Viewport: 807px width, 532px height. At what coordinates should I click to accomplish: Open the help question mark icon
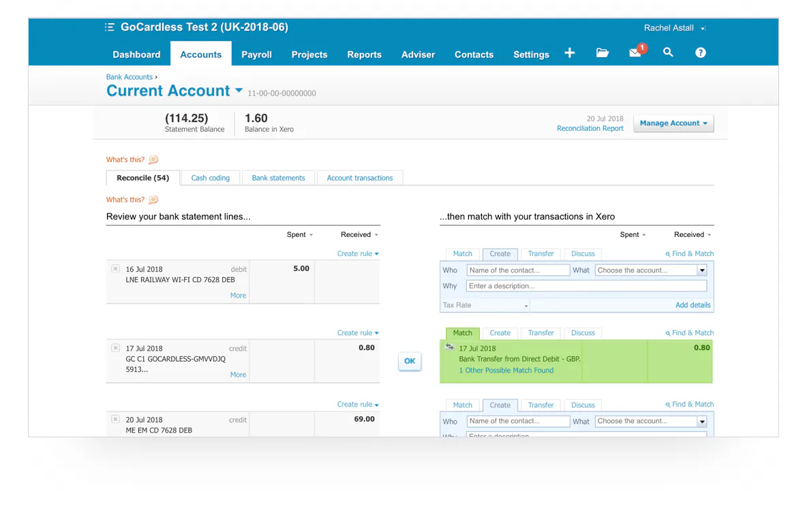click(701, 52)
